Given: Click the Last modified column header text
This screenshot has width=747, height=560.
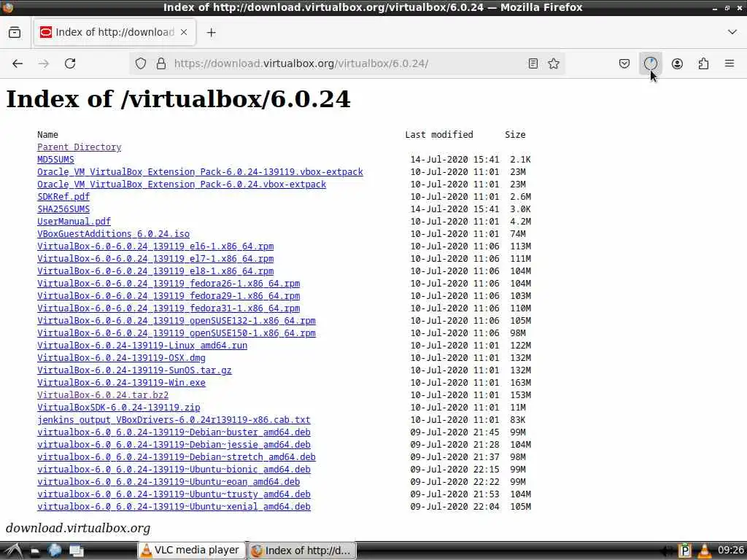Looking at the screenshot, I should 438,135.
